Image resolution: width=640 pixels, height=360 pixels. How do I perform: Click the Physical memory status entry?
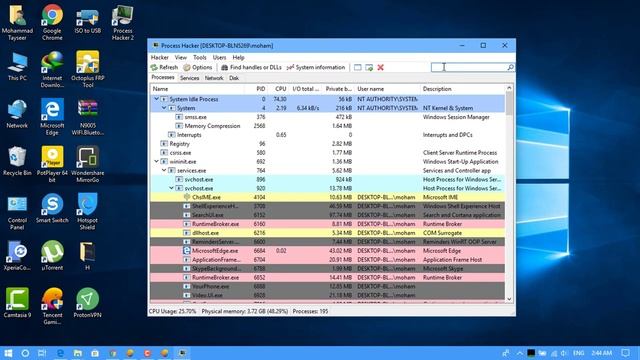[244, 311]
